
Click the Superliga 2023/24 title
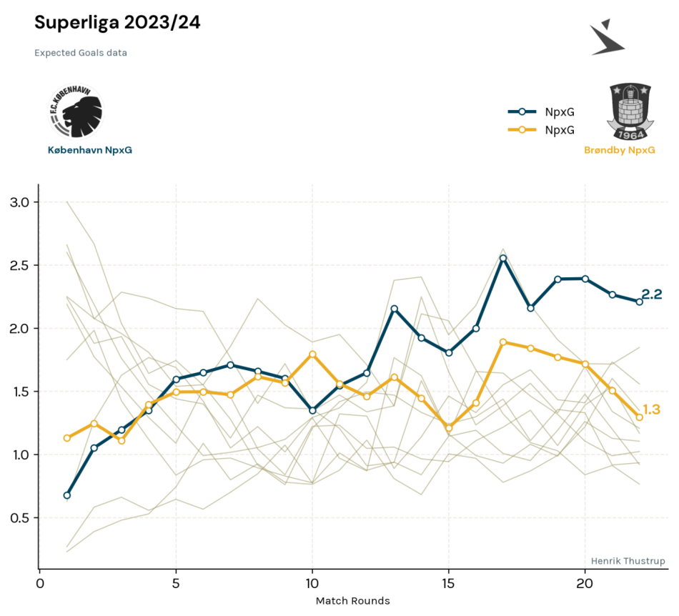117,22
